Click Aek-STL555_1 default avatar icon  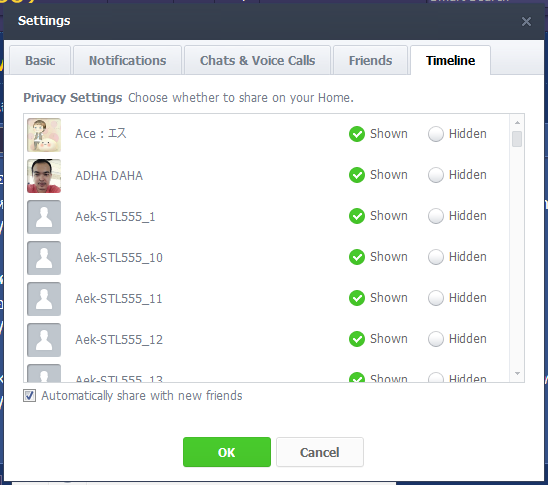click(44, 217)
